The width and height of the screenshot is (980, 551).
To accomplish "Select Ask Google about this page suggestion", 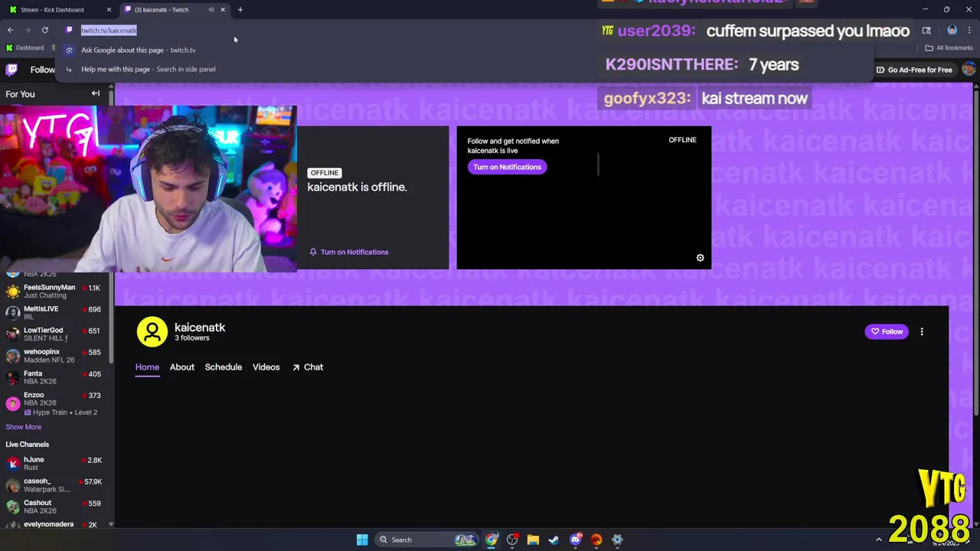I will click(138, 50).
